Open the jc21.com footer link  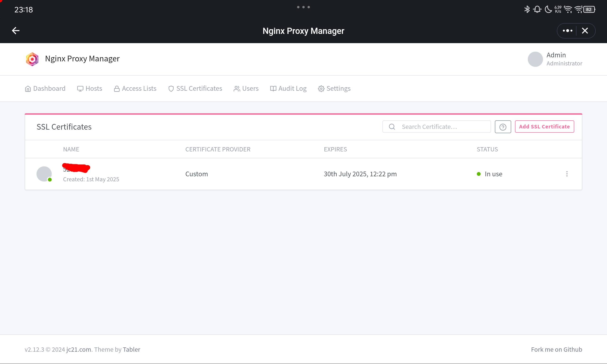(78, 349)
